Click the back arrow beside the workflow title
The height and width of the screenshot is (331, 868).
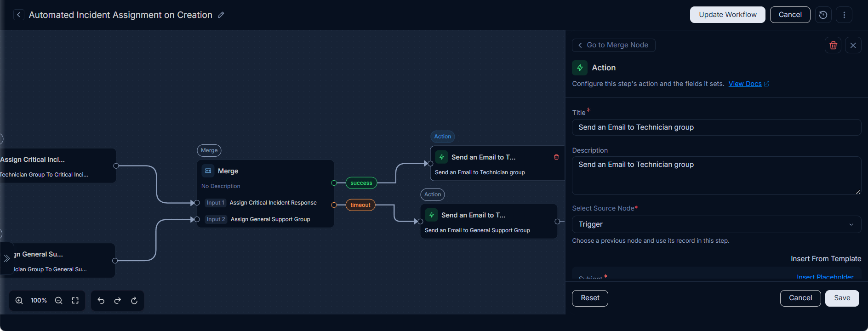click(x=18, y=15)
